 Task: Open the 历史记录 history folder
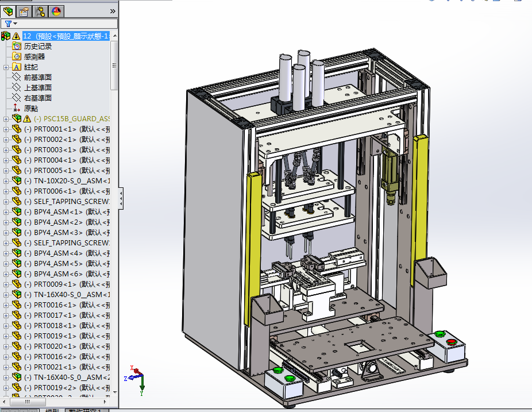click(x=38, y=46)
